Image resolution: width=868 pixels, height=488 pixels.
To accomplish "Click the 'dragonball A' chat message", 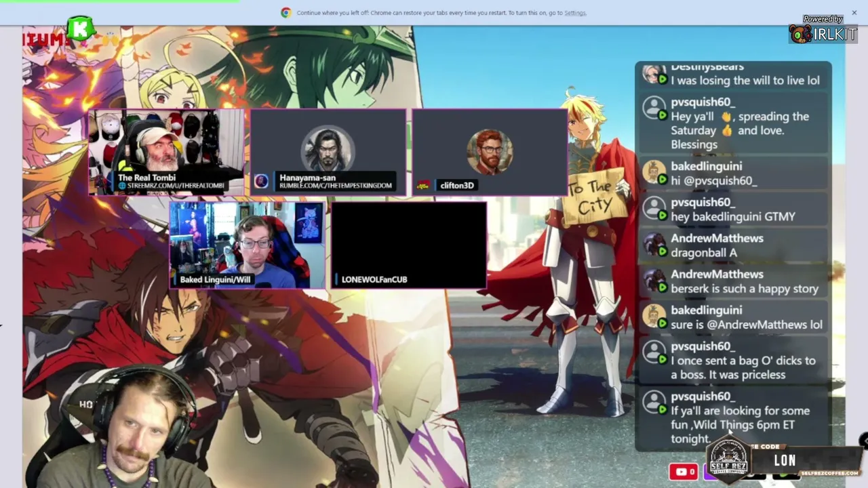I will point(704,253).
